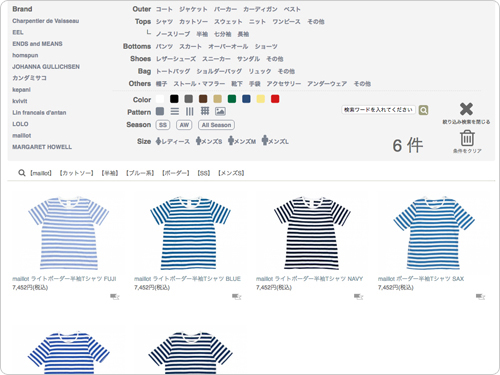Image resolution: width=500 pixels, height=375 pixels.
Task: Add maillot BLUE shirt cart icon
Action: tap(237, 296)
